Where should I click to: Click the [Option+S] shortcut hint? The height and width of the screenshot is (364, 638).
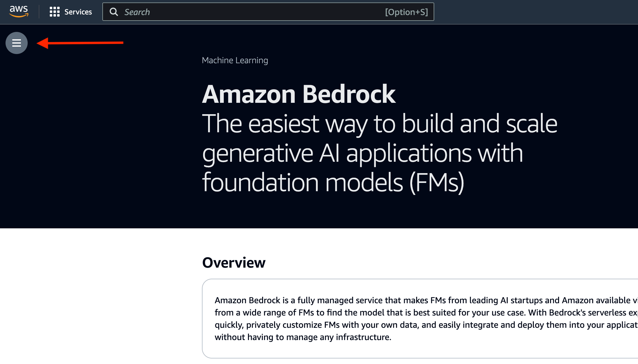pyautogui.click(x=406, y=12)
